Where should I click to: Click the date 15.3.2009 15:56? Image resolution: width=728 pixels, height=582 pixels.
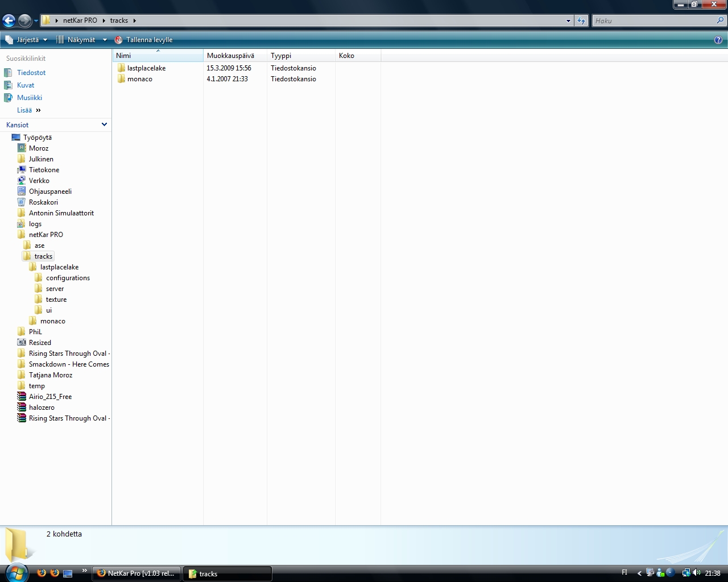(229, 68)
